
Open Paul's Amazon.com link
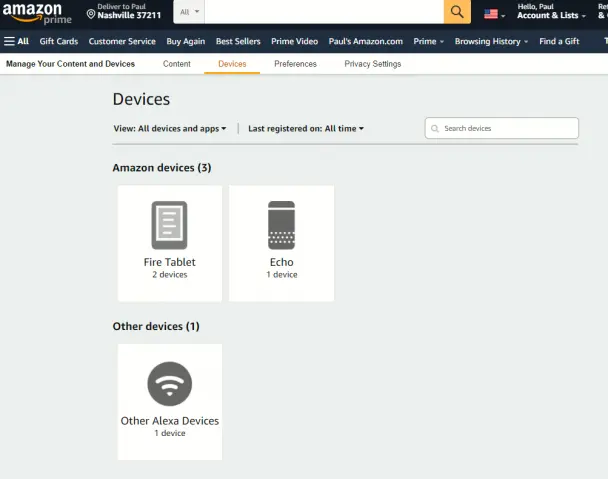pyautogui.click(x=366, y=41)
